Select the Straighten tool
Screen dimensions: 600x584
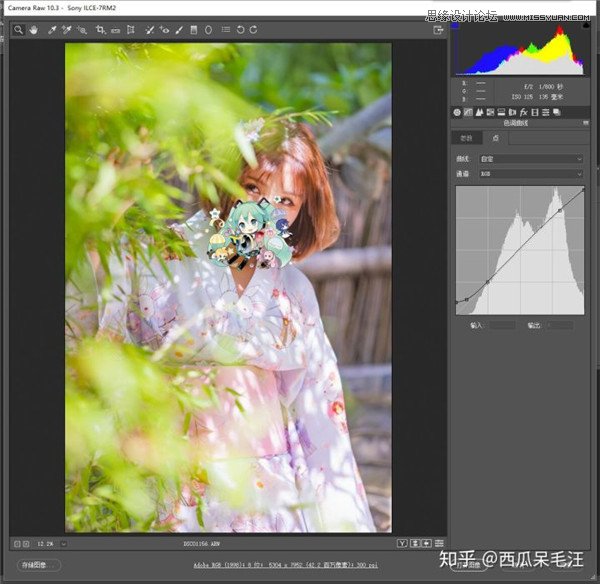tap(116, 30)
